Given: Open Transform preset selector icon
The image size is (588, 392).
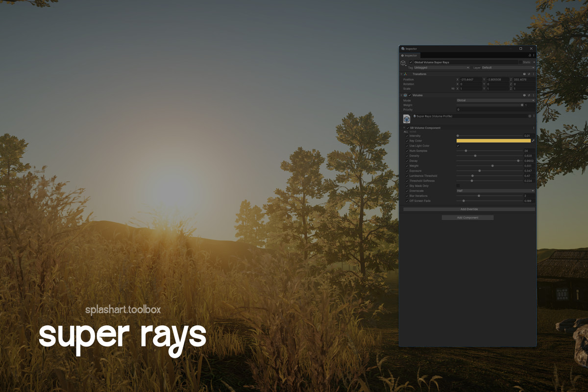Looking at the screenshot, I should coord(529,74).
